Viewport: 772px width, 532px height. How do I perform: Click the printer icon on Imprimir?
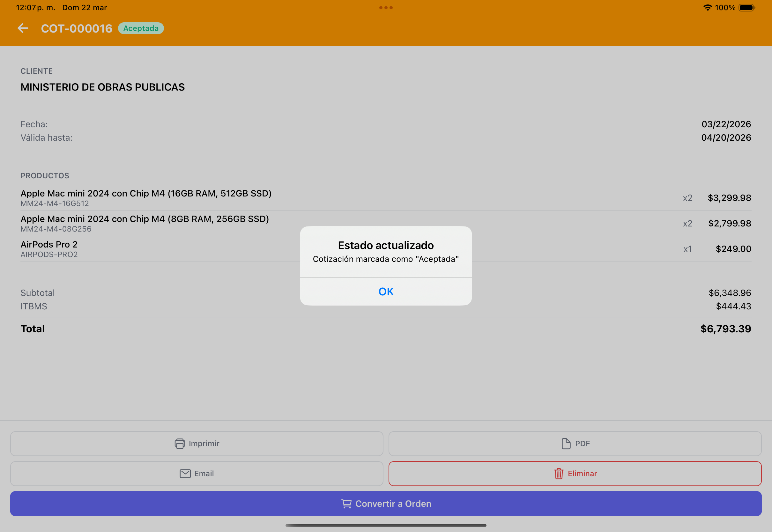[180, 444]
